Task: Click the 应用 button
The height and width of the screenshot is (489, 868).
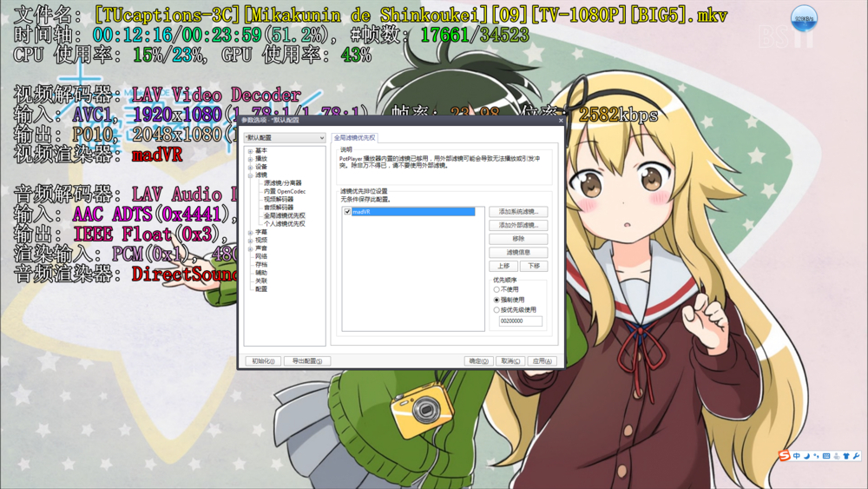Action: [542, 361]
